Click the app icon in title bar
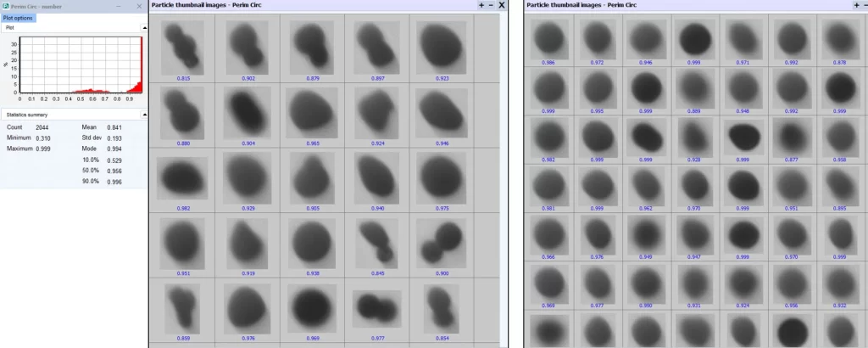Image resolution: width=868 pixels, height=348 pixels. coord(5,6)
